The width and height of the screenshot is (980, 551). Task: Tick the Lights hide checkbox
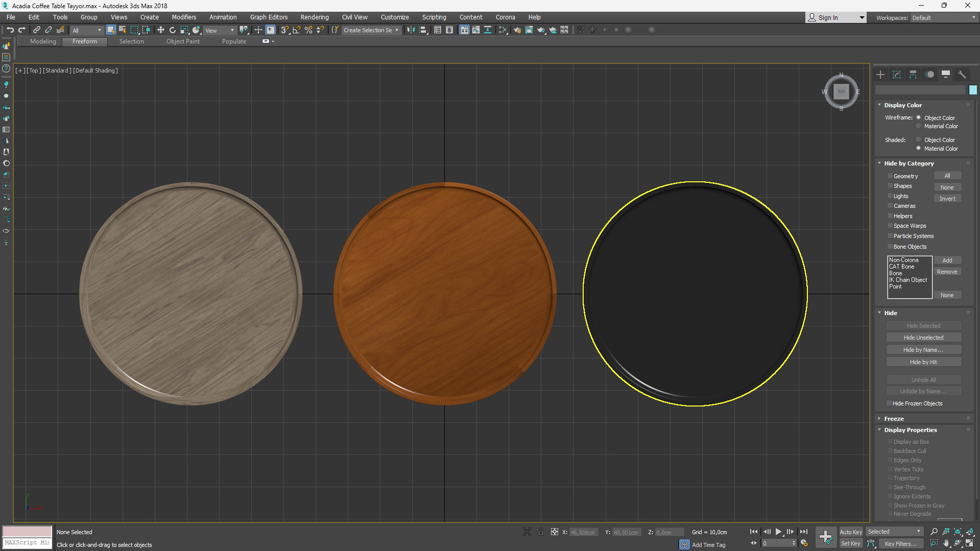[x=890, y=196]
